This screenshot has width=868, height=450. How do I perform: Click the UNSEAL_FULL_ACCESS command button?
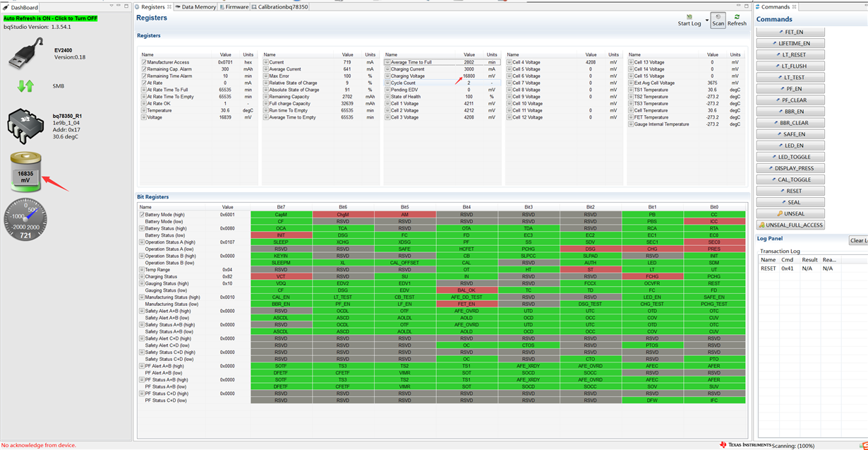(791, 225)
